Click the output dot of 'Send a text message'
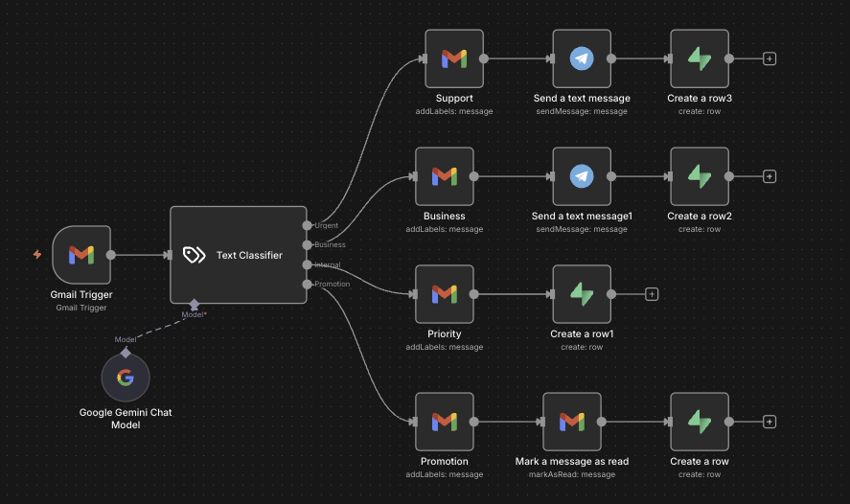This screenshot has width=850, height=504. [x=611, y=58]
